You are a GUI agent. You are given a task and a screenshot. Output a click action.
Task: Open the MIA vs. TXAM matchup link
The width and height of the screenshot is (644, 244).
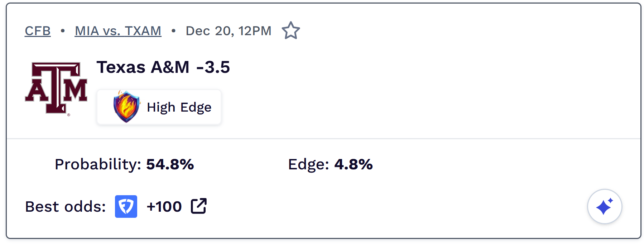118,31
